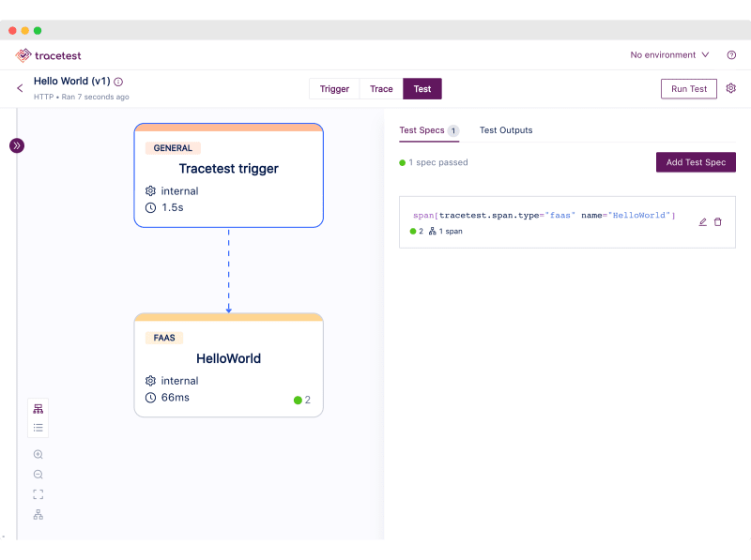Click the '1 span' indicator in spec
This screenshot has width=751, height=560.
pos(445,231)
